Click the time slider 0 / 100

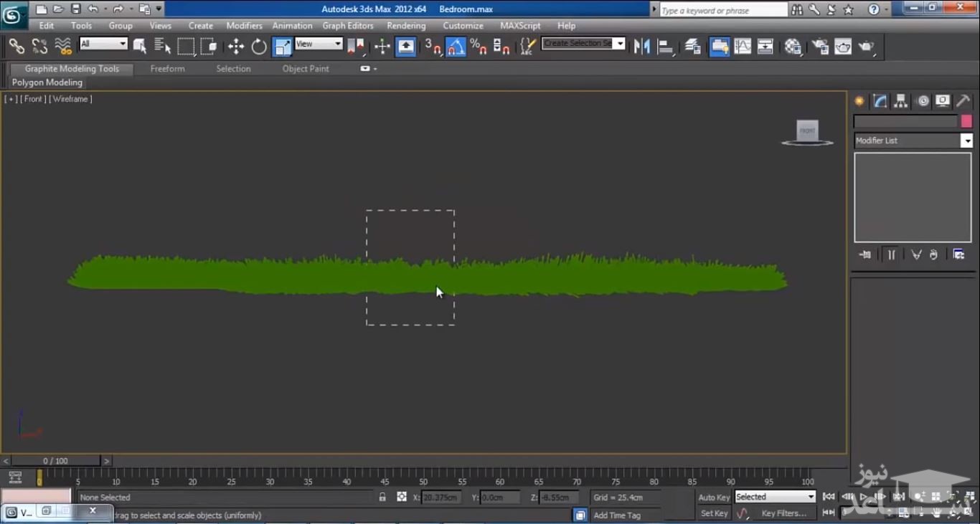(x=55, y=461)
